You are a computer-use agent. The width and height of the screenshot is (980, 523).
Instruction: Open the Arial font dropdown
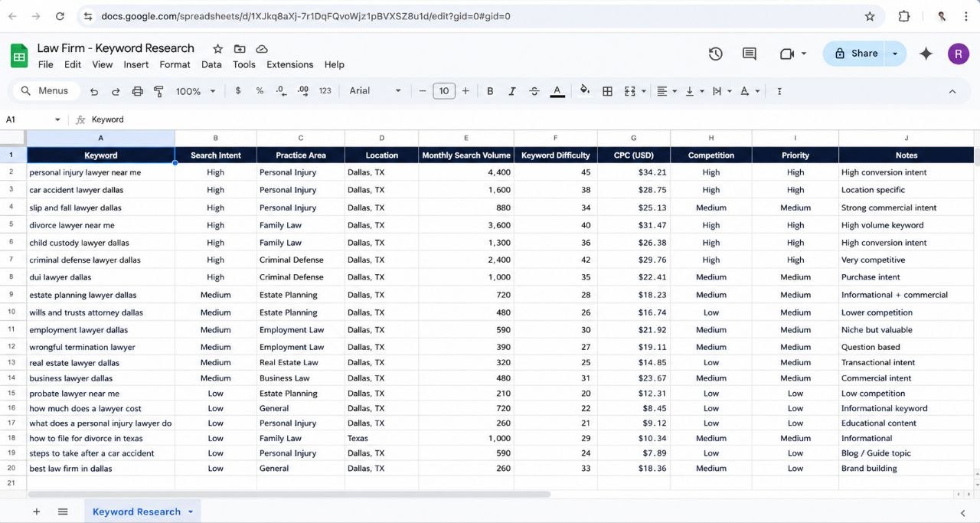coord(375,90)
